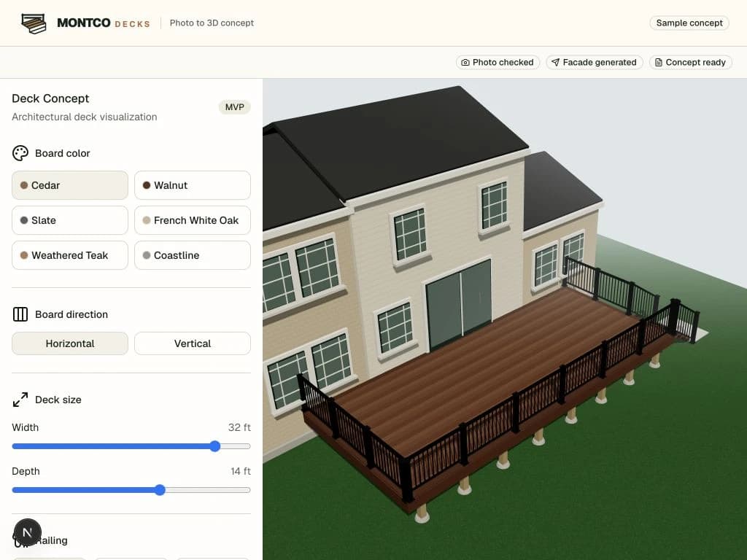Open the round N badge overlay
The width and height of the screenshot is (747, 560).
[x=27, y=532]
